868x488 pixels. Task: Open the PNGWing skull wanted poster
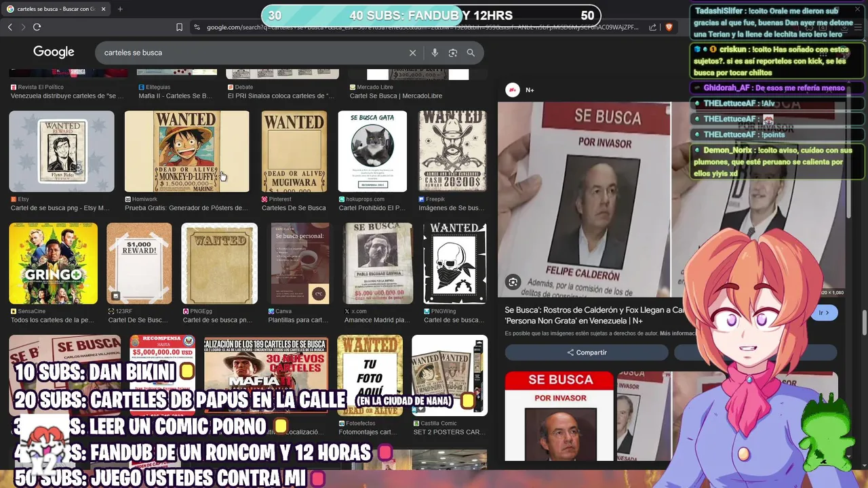[454, 263]
